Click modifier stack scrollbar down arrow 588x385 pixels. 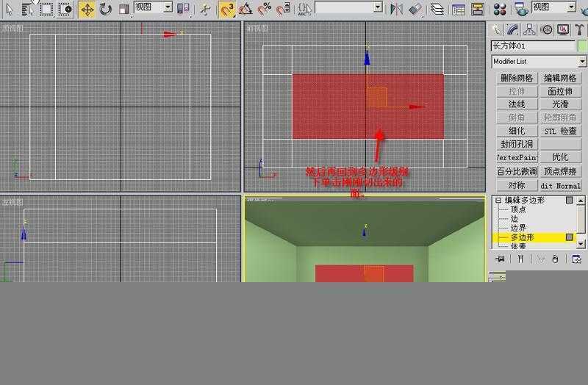pyautogui.click(x=581, y=244)
